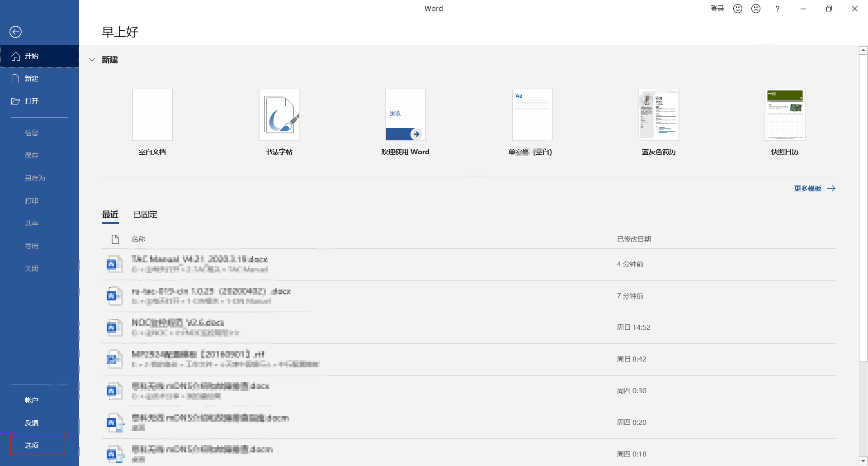Minimize the Word window

(x=803, y=9)
